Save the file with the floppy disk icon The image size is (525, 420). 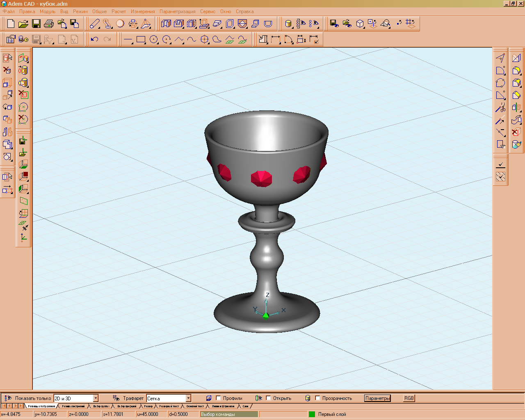coord(36,24)
